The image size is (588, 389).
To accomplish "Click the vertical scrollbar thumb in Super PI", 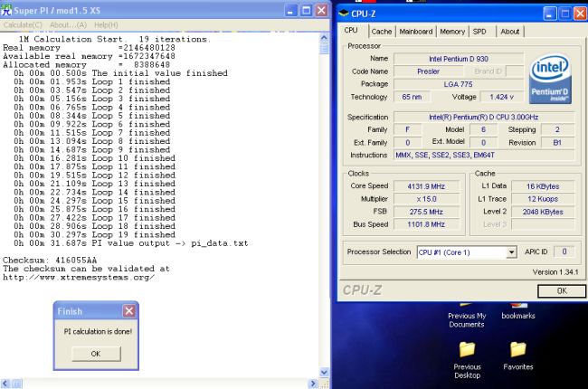I will click(324, 48).
